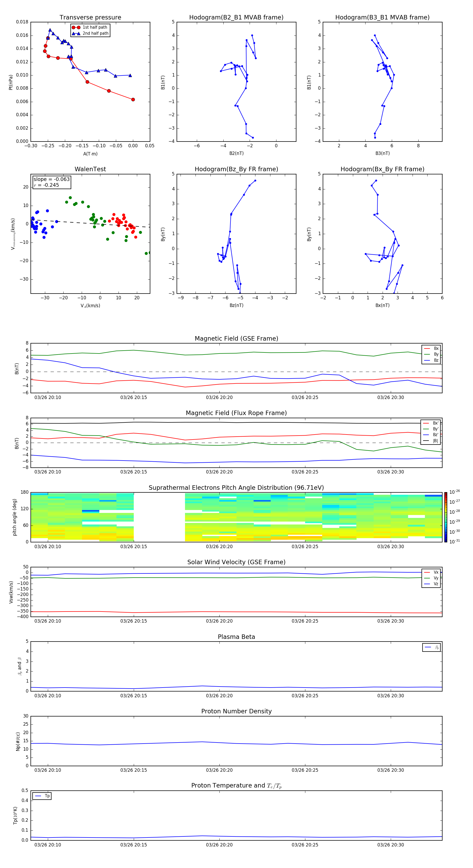Click '03/26 20:10' tick under Solar Wind Velocity
The width and height of the screenshot is (473, 868).
pos(48,621)
